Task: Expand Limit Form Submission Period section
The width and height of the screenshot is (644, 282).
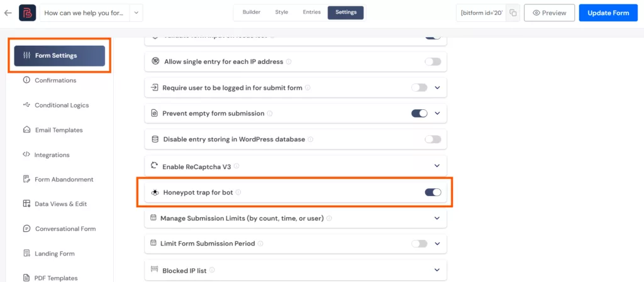Action: [x=437, y=244]
